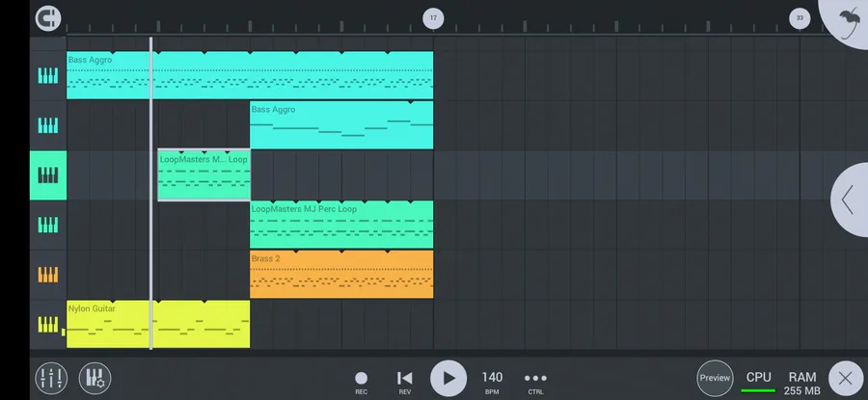Close the editor with the X button

coord(845,379)
